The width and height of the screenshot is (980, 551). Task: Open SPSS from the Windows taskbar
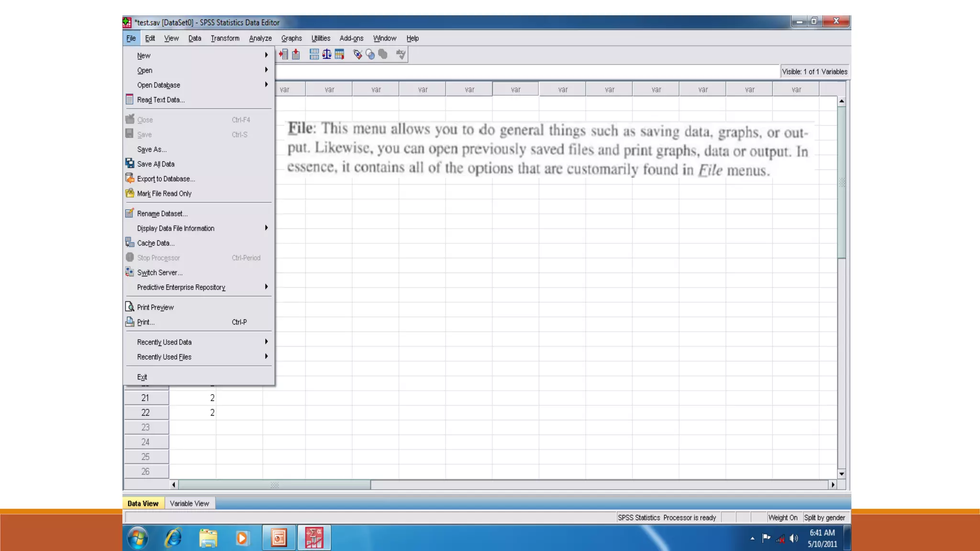tap(314, 538)
